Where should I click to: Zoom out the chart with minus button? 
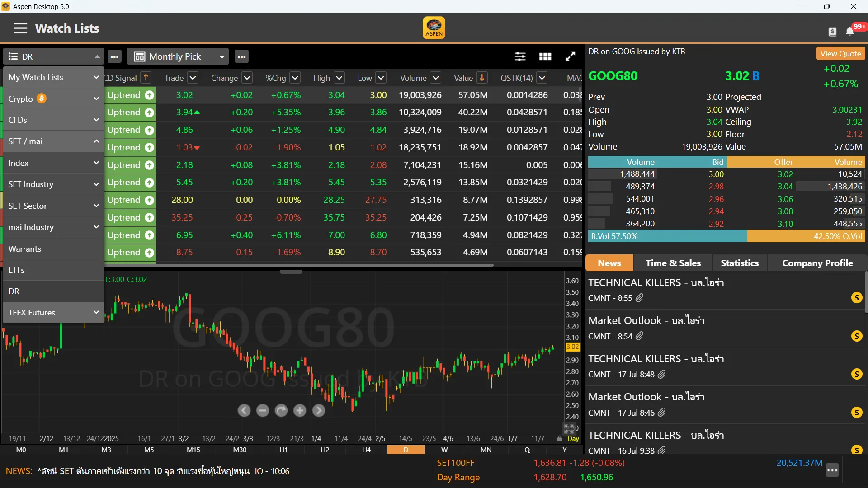[x=263, y=410]
